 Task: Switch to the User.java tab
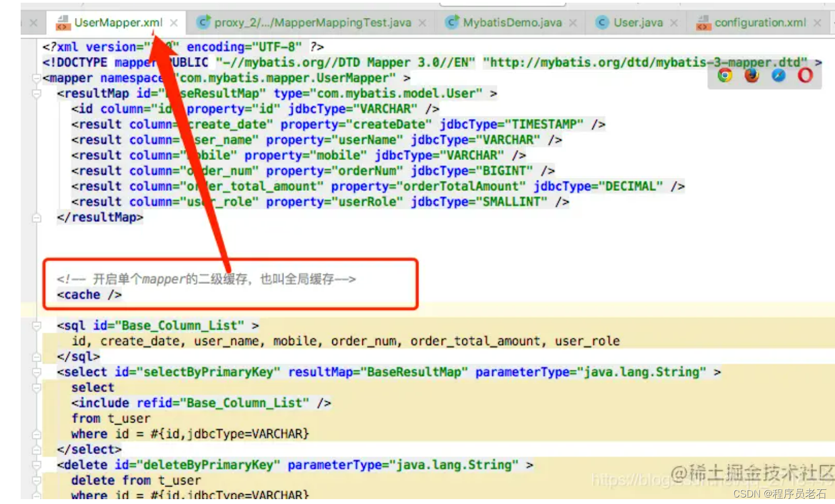pos(638,23)
